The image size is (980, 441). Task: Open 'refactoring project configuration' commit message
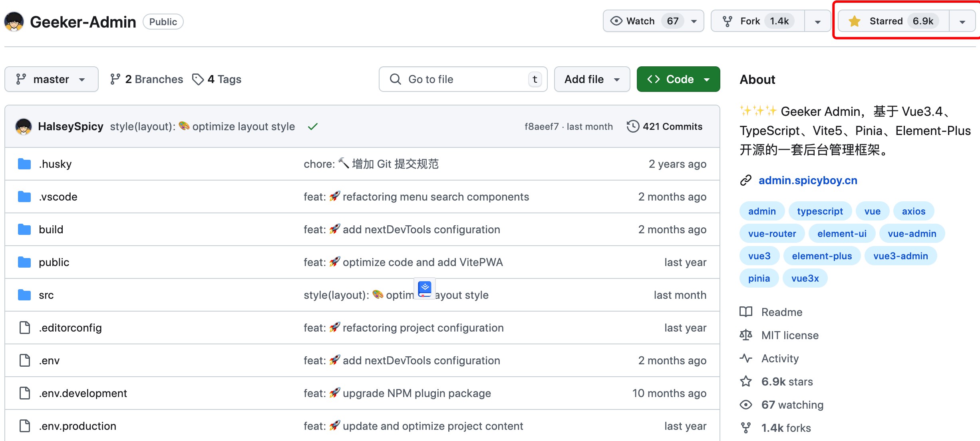pyautogui.click(x=404, y=328)
